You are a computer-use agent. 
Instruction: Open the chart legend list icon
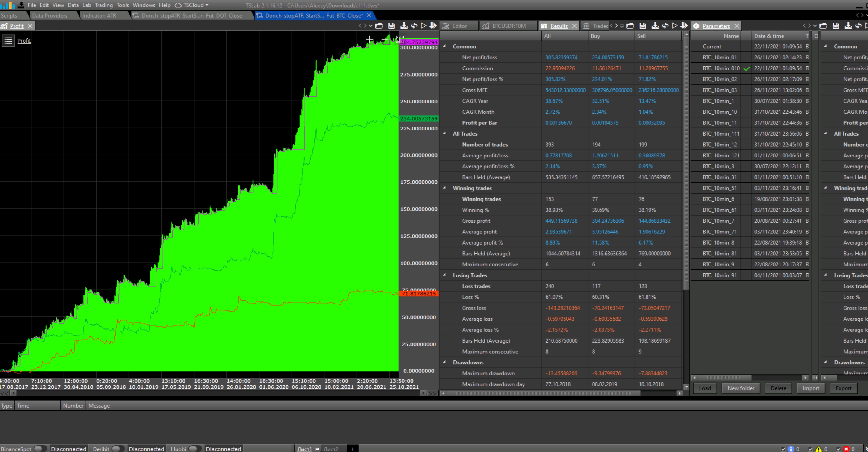coord(8,41)
